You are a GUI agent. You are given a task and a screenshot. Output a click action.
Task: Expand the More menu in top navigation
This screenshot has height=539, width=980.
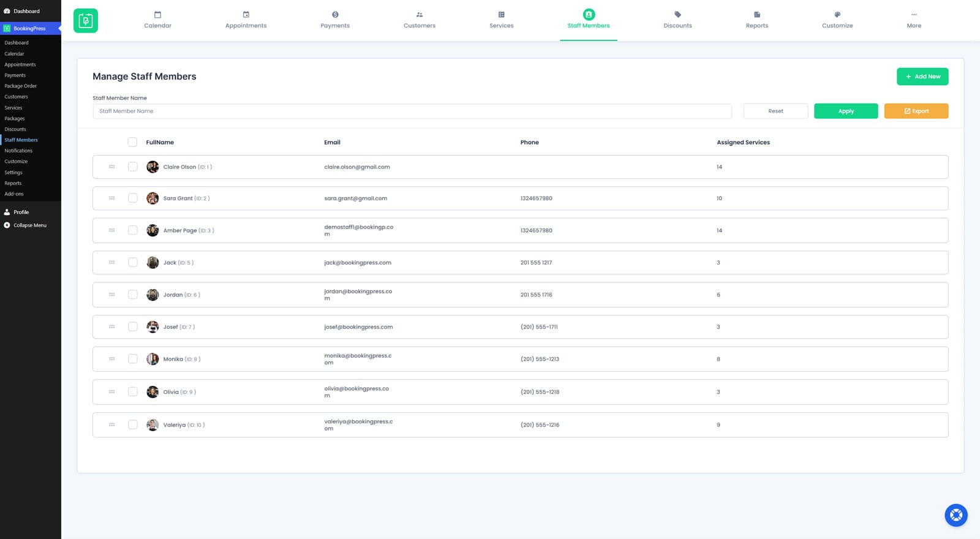pyautogui.click(x=914, y=20)
